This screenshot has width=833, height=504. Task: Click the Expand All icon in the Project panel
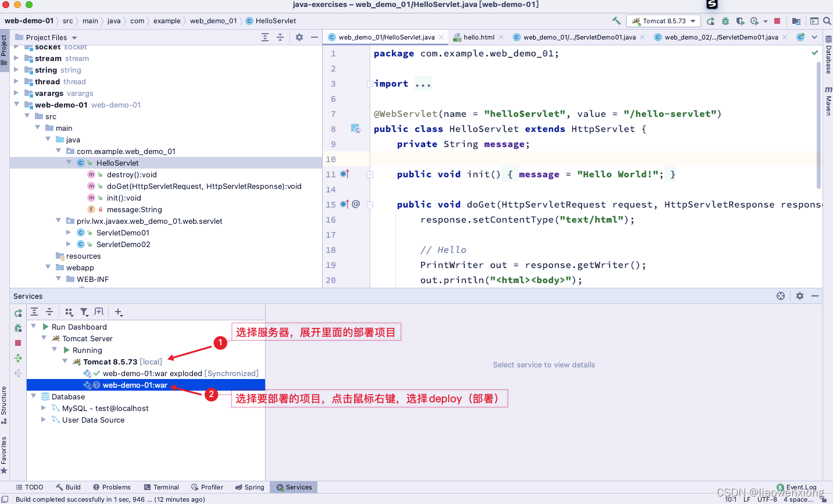(x=265, y=37)
